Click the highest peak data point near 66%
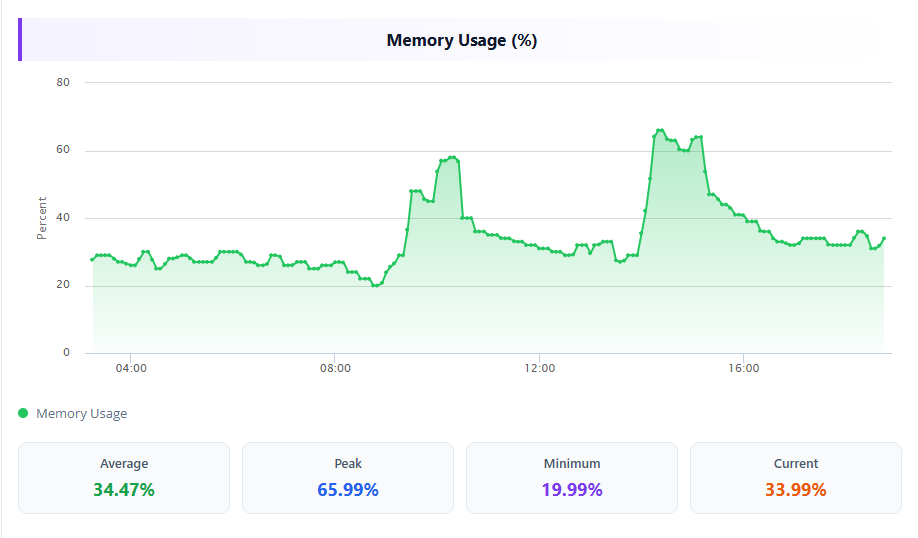 660,130
